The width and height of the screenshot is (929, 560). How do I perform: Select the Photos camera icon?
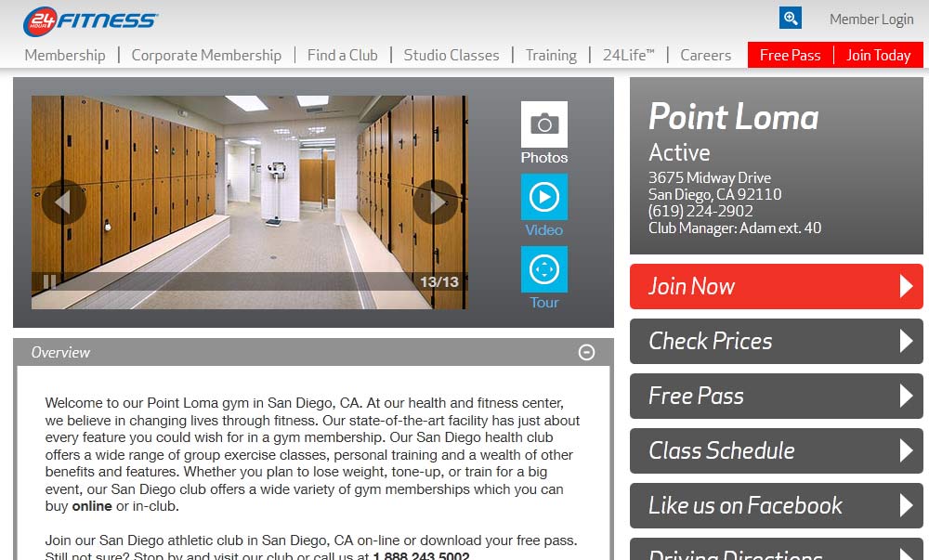543,124
